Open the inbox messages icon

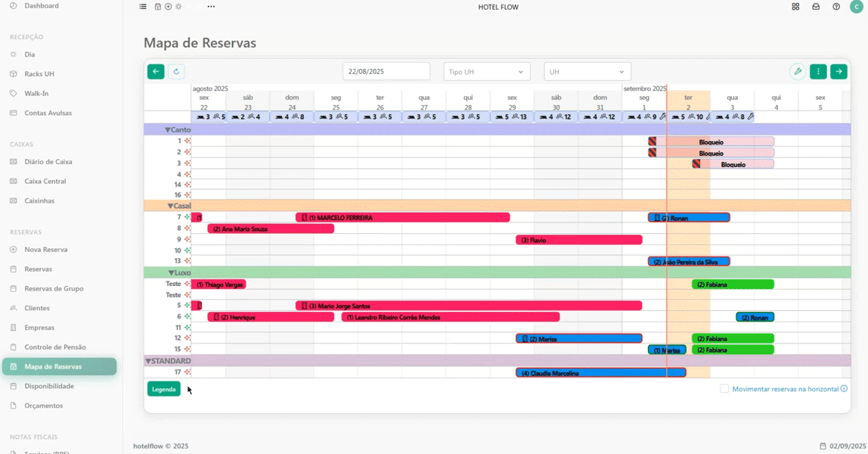(816, 7)
